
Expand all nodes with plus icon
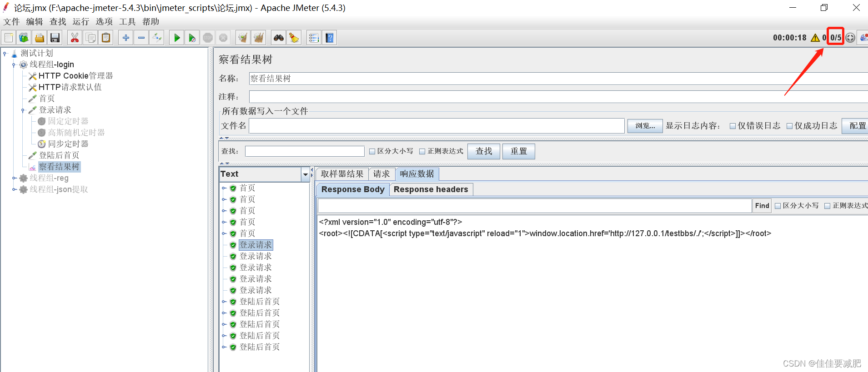click(126, 38)
